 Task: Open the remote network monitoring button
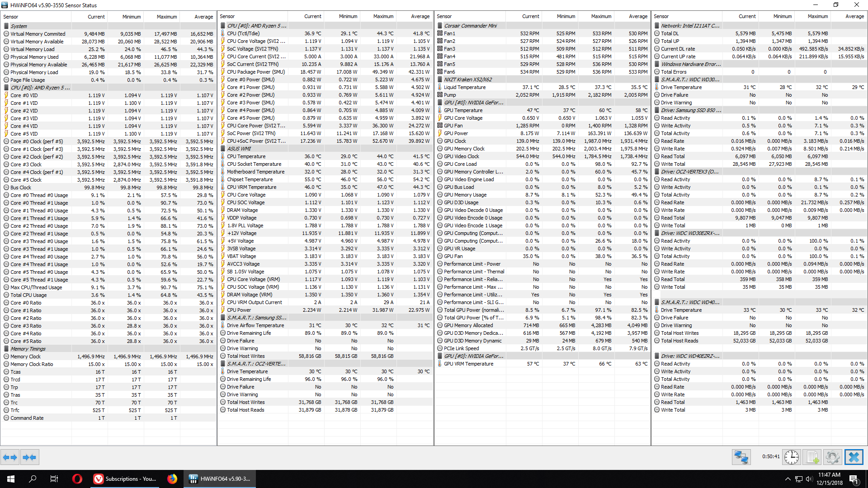tap(741, 457)
